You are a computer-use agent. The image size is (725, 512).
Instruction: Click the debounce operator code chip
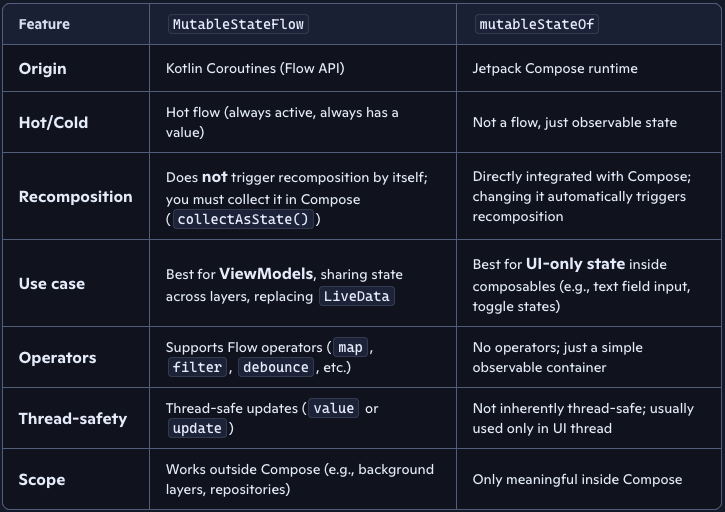[x=274, y=367]
